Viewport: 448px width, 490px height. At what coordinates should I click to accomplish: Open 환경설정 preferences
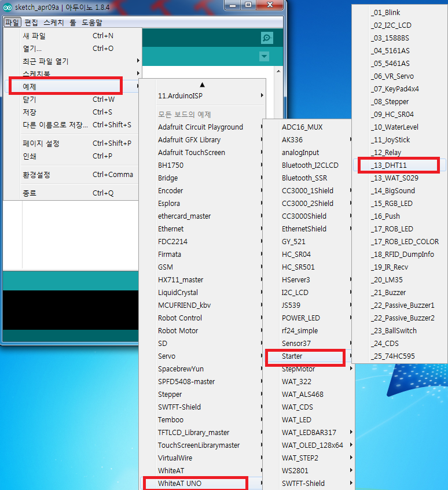[72, 175]
